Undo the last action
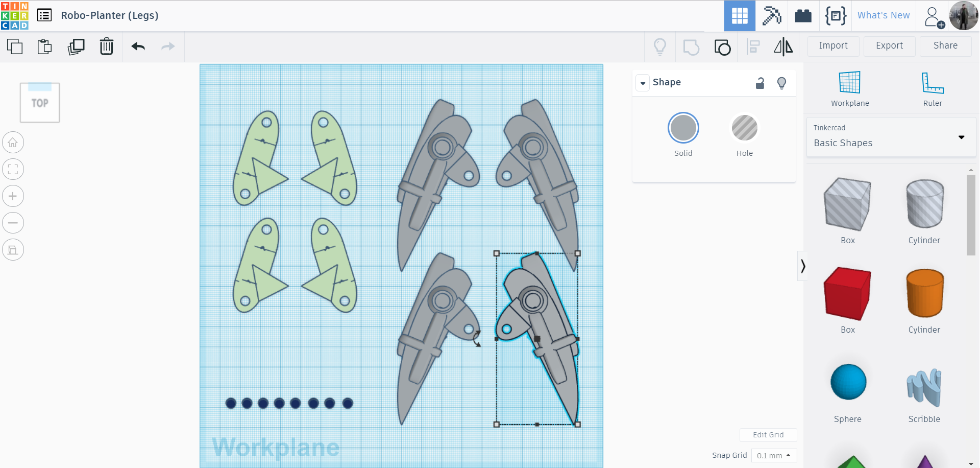 click(x=138, y=46)
